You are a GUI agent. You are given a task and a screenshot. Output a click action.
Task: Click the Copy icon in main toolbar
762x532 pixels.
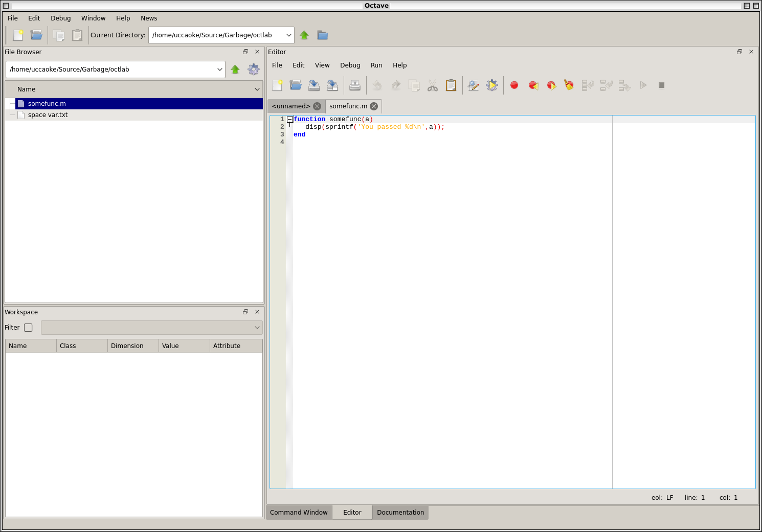59,35
